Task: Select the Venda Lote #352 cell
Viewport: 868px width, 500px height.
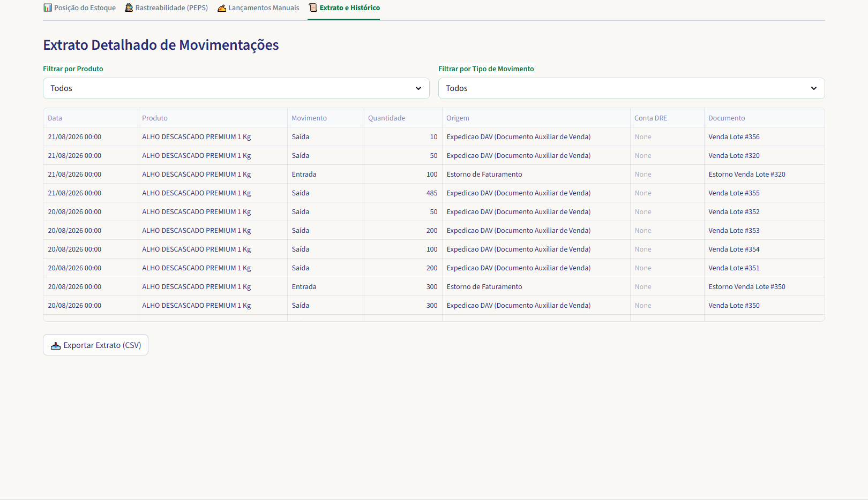Action: [765, 211]
